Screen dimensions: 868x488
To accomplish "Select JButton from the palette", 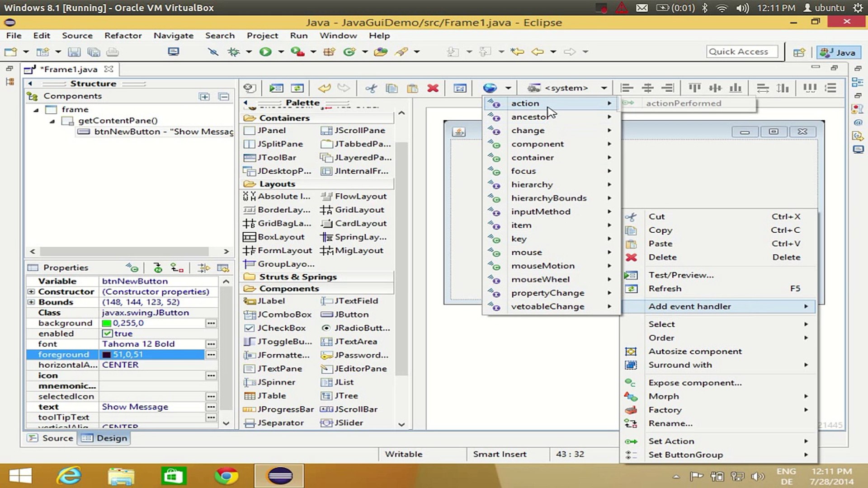I will (344, 314).
